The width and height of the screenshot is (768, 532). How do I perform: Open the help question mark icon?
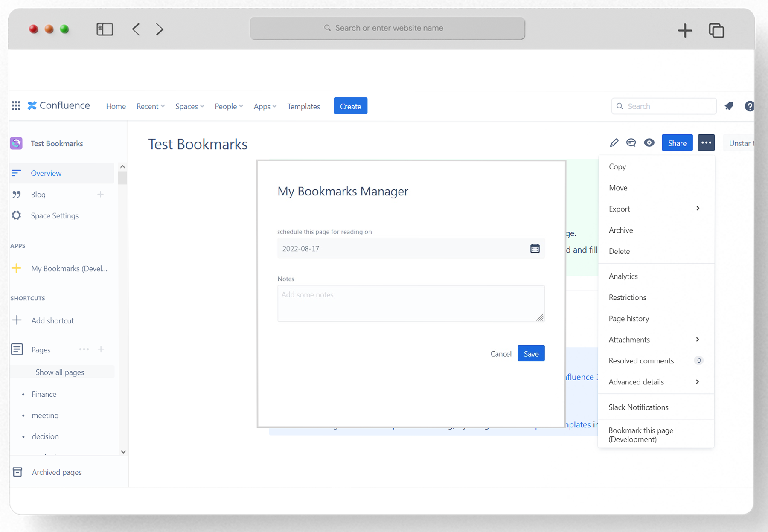click(x=749, y=106)
